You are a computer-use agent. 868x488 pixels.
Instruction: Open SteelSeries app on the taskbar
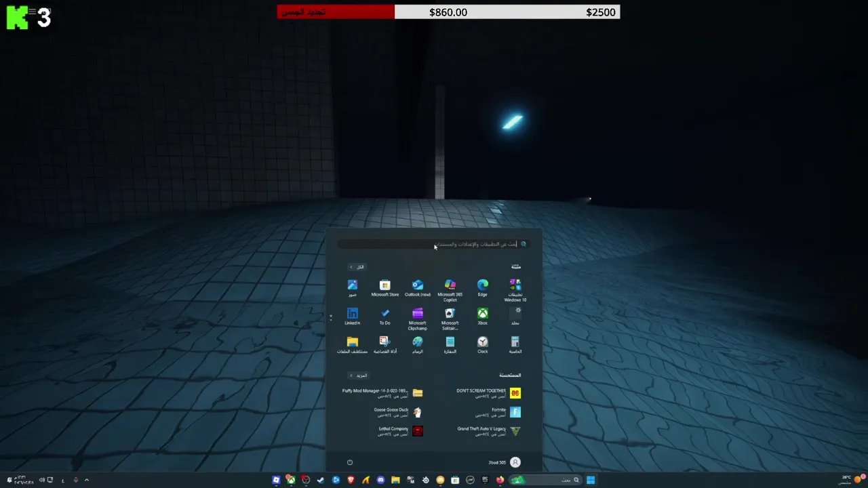(425, 480)
